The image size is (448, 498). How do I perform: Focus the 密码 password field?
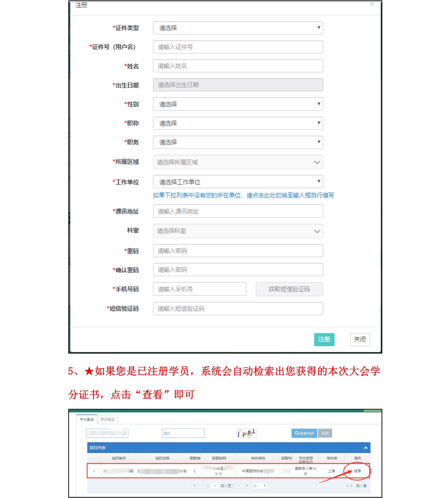(238, 251)
